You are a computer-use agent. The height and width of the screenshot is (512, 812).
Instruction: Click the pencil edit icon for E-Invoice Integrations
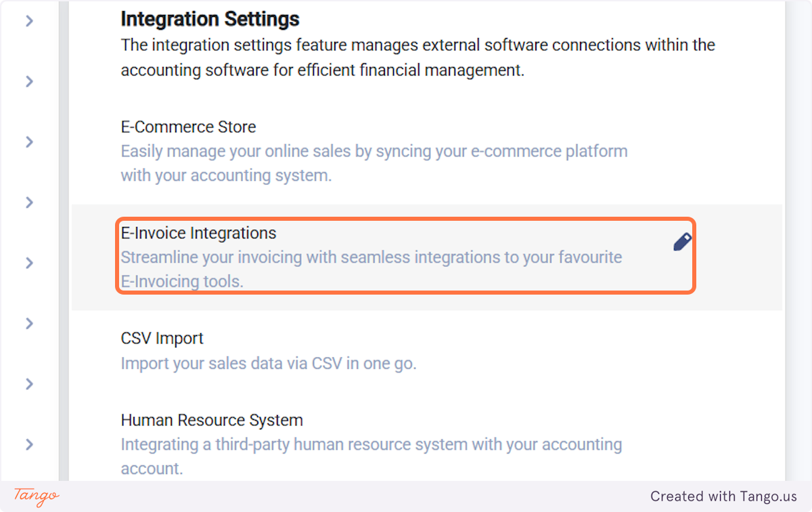[681, 241]
